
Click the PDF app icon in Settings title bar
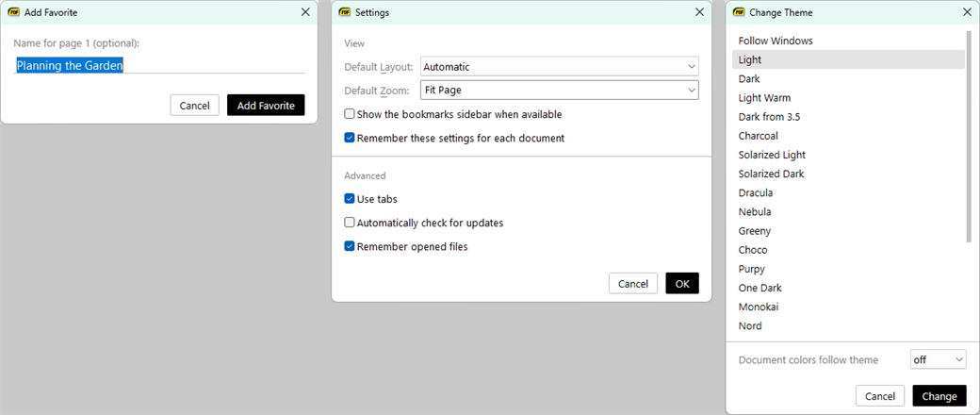(344, 12)
